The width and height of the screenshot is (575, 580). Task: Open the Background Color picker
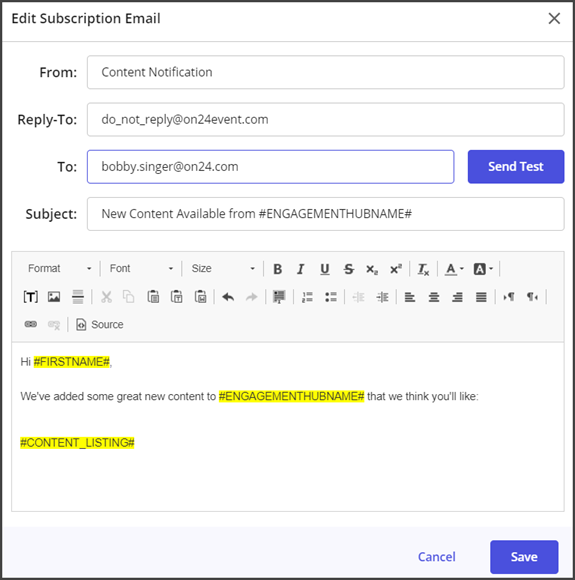[x=483, y=269]
